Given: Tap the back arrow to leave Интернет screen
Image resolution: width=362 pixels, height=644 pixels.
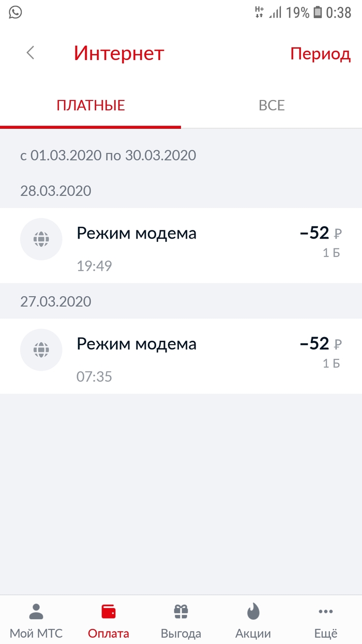Looking at the screenshot, I should (x=29, y=53).
